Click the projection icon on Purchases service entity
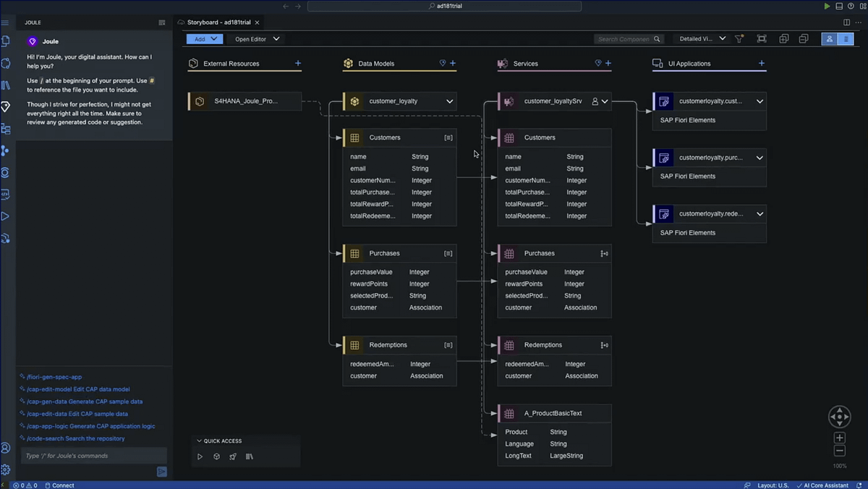868x489 pixels. (x=604, y=254)
